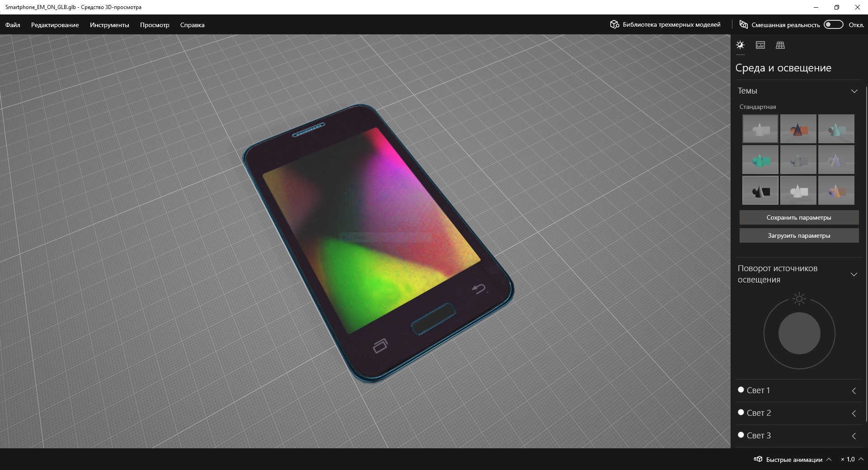The image size is (868, 470).
Task: Toggle the Смешанная реальность switch
Action: click(833, 25)
